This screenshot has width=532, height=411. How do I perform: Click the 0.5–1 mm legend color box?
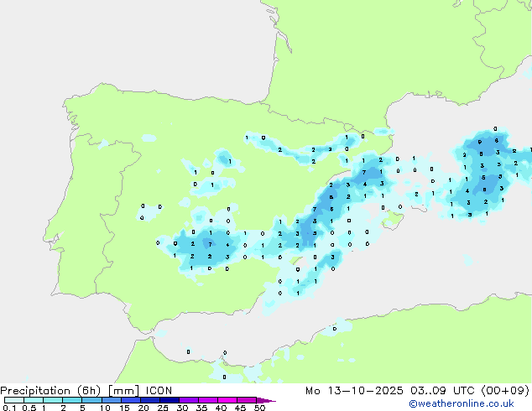tap(34, 400)
